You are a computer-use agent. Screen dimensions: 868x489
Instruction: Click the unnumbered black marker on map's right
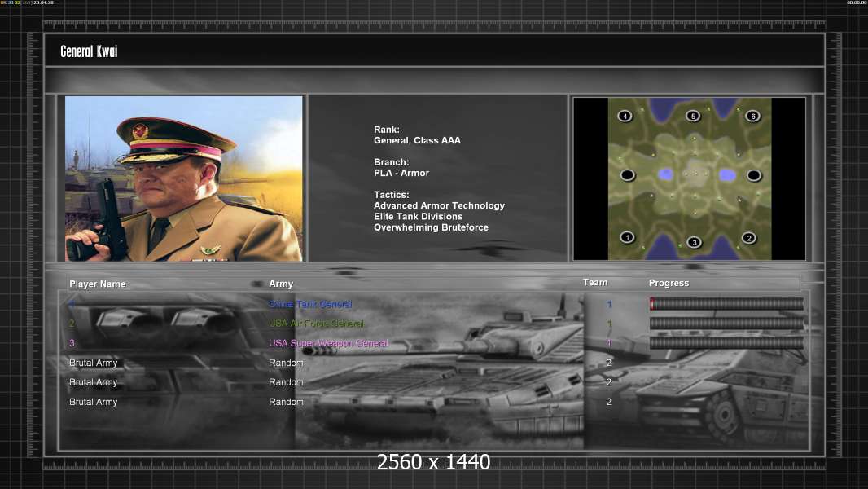click(x=753, y=175)
